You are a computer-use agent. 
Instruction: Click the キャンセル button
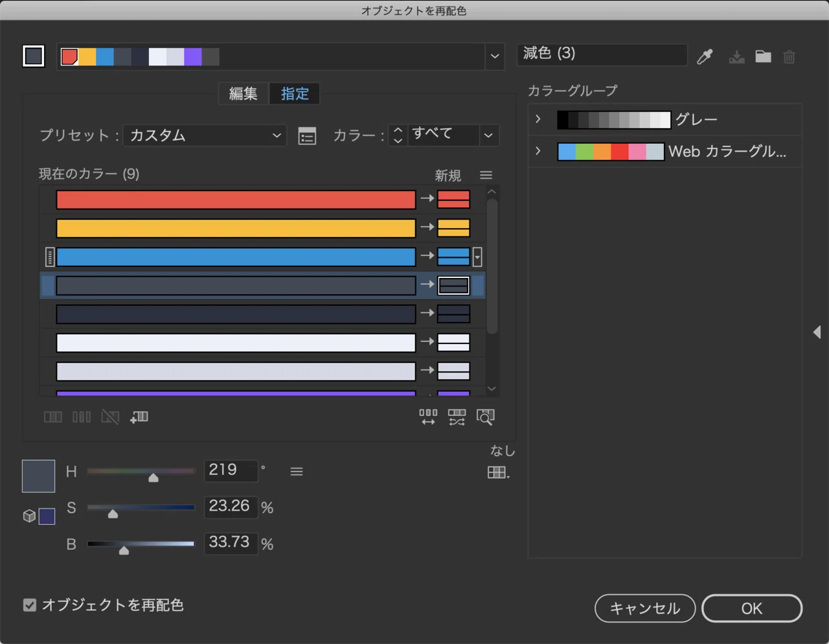(645, 608)
